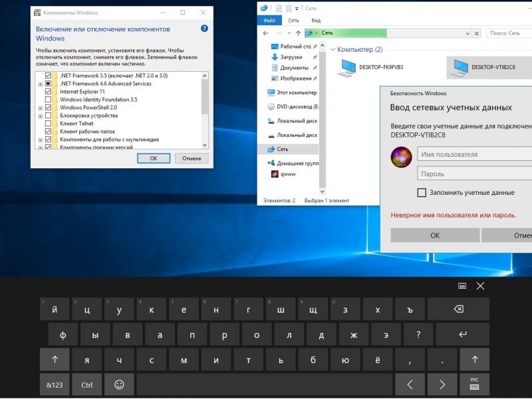Tap Ctrl key on touch keyboard
Viewport: 532px width, 399px height.
[x=87, y=385]
